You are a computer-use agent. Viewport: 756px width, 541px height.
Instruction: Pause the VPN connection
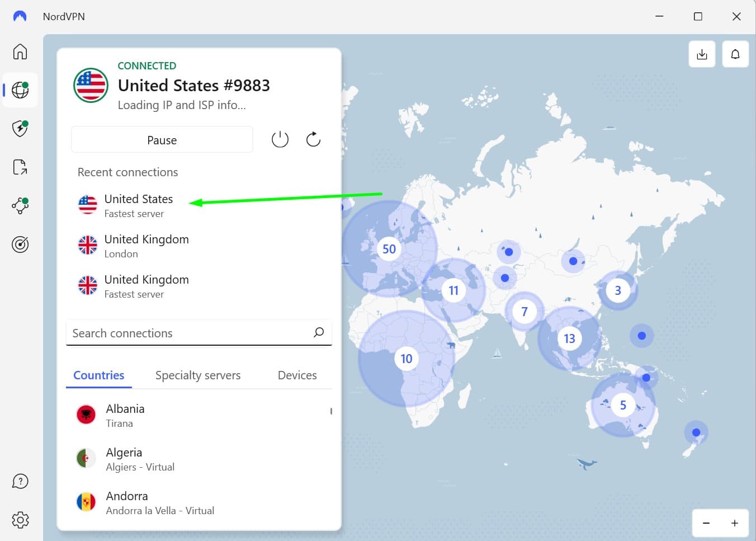click(162, 140)
